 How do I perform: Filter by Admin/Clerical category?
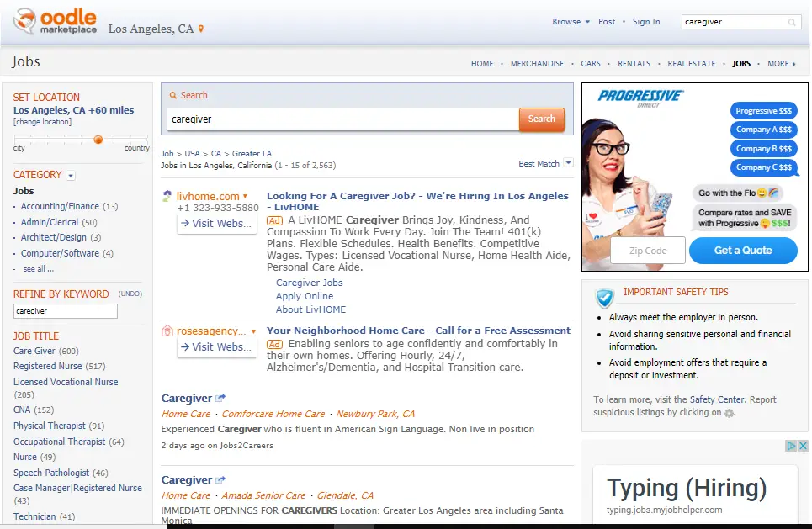49,222
